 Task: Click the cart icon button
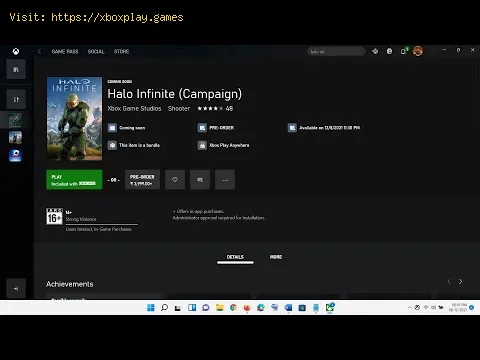(200, 180)
